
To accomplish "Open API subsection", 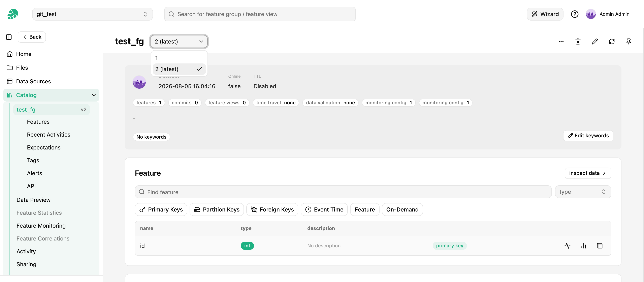I will coord(31,186).
